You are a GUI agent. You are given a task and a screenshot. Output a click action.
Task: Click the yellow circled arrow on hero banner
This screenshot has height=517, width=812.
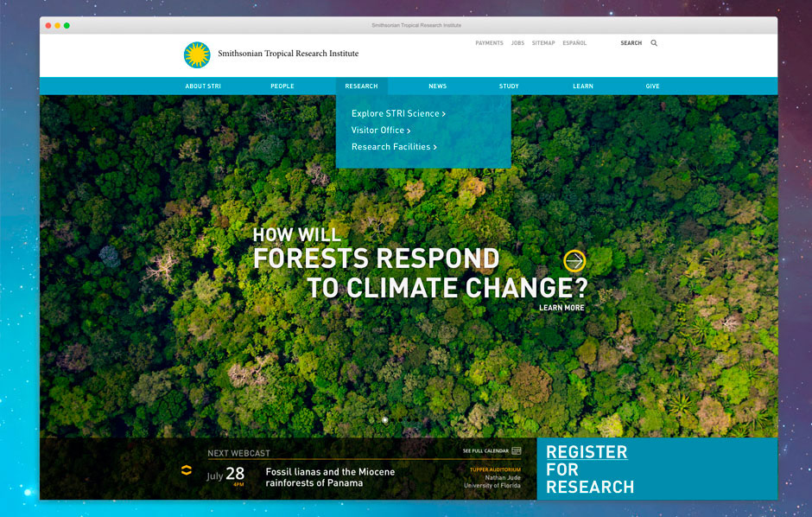(x=574, y=261)
